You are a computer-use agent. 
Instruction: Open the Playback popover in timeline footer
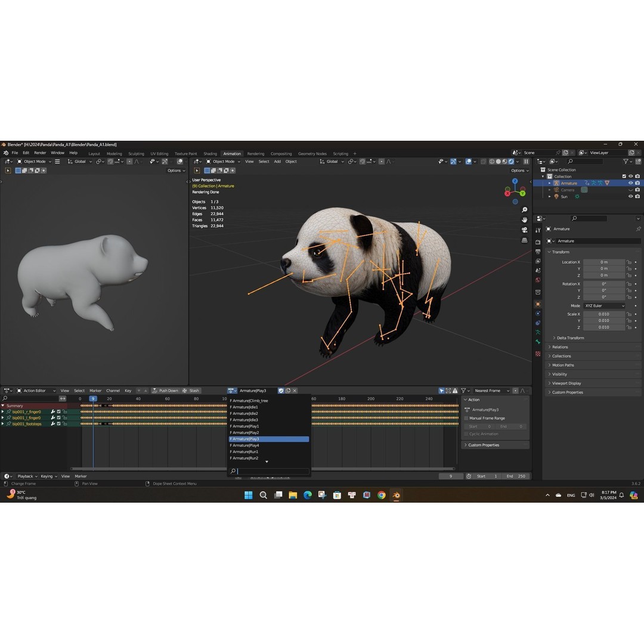tap(27, 476)
